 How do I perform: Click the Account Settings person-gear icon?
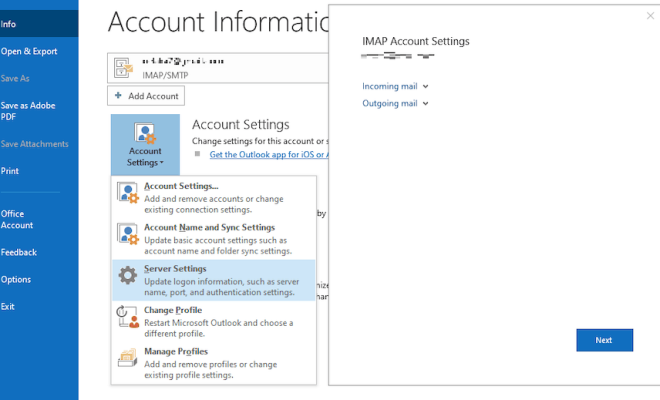click(145, 133)
